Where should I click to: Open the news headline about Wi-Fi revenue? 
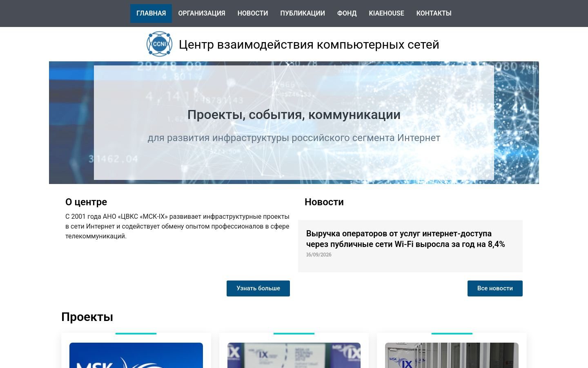pos(405,239)
